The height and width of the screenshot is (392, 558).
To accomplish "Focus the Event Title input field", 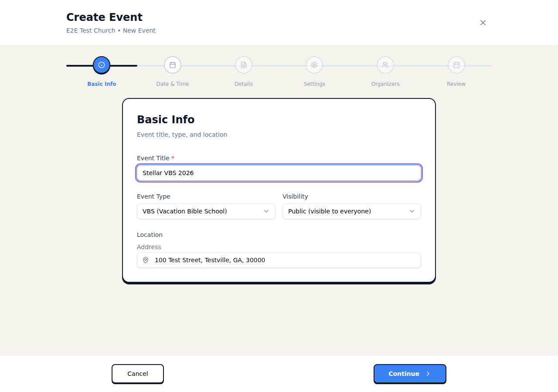I will point(279,173).
